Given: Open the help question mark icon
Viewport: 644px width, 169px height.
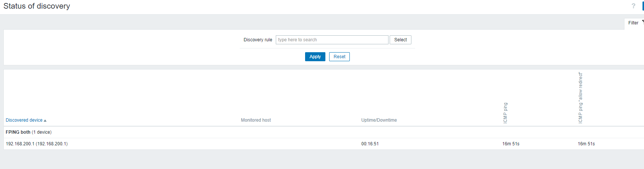Looking at the screenshot, I should (x=633, y=6).
